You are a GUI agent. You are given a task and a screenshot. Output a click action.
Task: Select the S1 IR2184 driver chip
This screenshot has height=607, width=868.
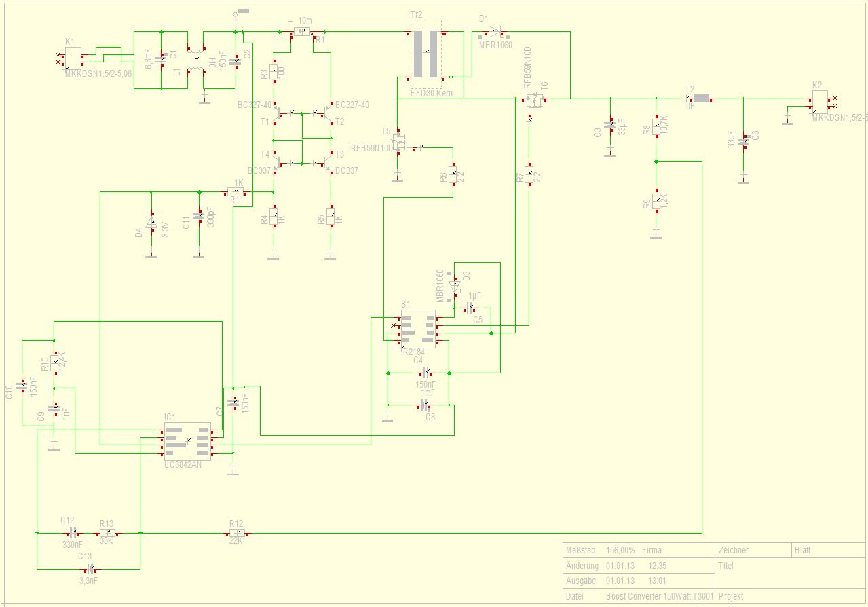(418, 329)
